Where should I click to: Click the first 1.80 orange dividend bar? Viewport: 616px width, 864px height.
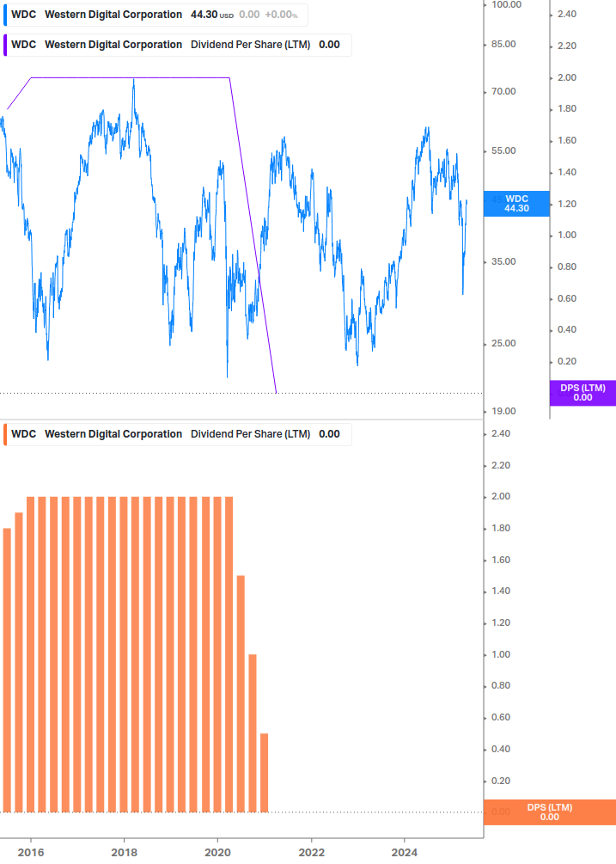tap(7, 670)
